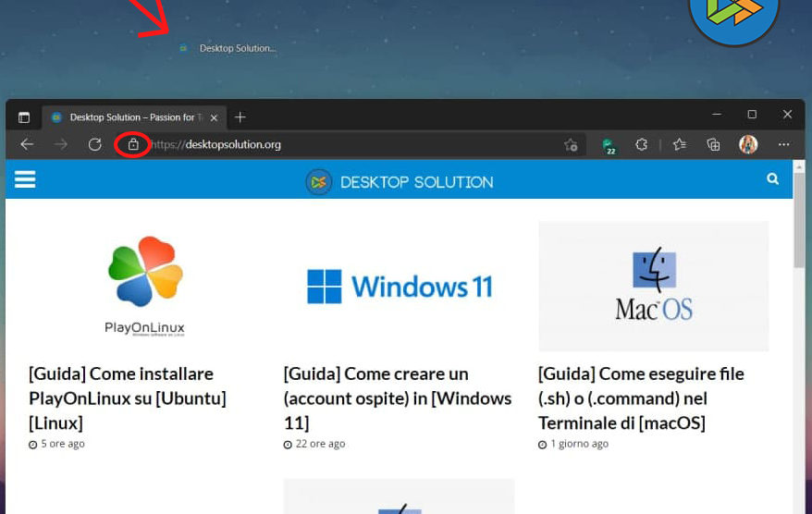This screenshot has width=812, height=514.
Task: Open the Extensions puzzle icon
Action: tap(642, 144)
